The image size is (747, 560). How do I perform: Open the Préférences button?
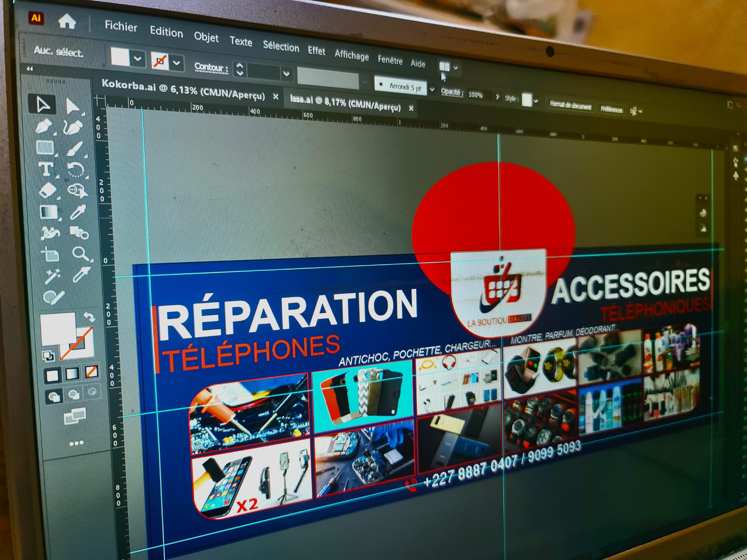tap(611, 109)
